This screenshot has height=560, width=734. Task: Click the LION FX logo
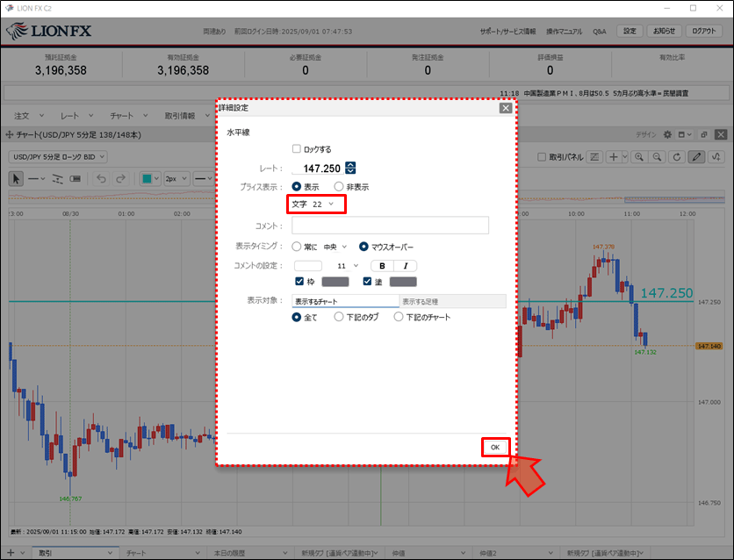coord(48,32)
